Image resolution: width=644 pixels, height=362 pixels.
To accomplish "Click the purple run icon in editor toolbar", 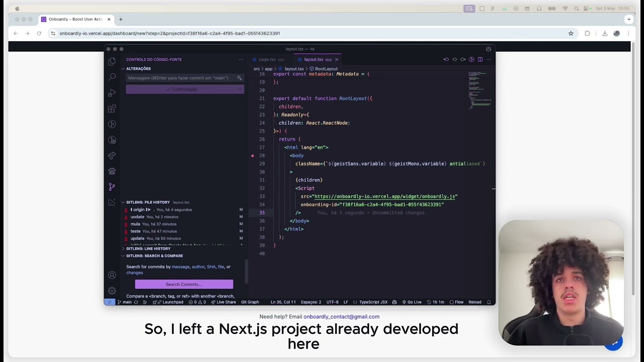I will 471,59.
